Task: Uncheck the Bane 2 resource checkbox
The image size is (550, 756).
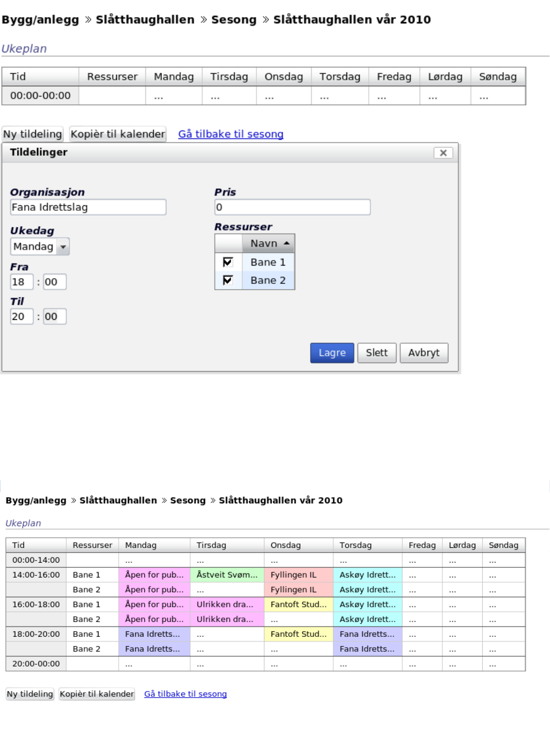Action: (228, 281)
